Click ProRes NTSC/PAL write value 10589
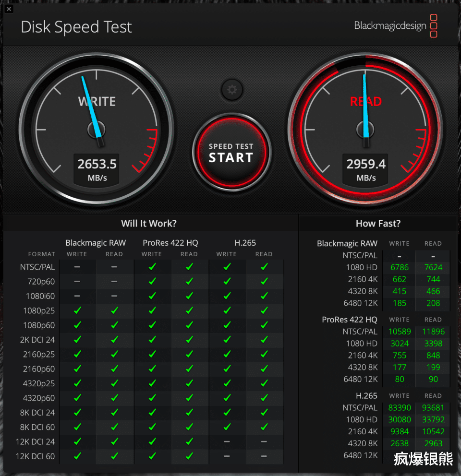This screenshot has height=476, width=461. pyautogui.click(x=400, y=332)
